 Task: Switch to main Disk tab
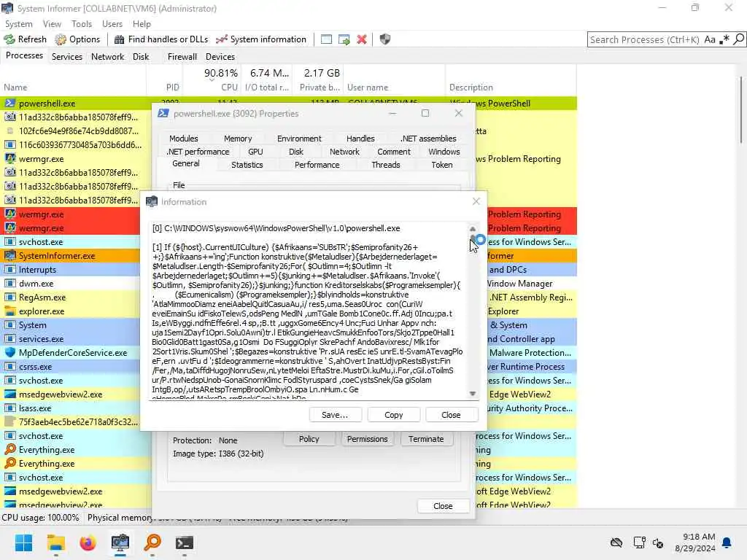(x=141, y=57)
